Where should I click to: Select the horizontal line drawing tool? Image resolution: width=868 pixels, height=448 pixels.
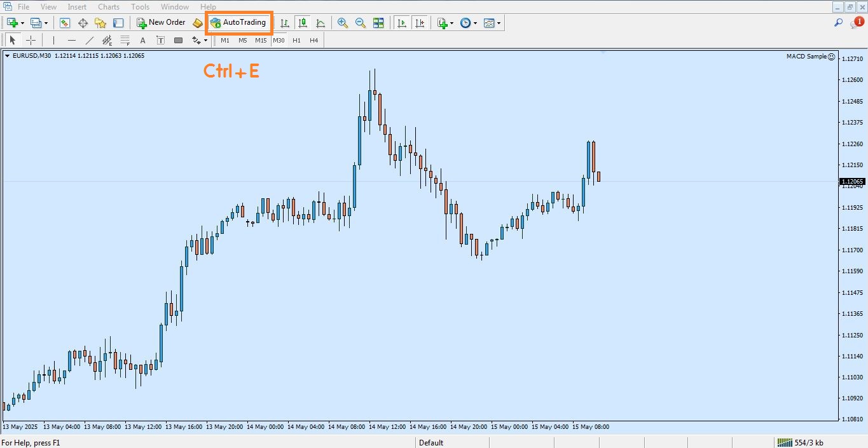[72, 41]
